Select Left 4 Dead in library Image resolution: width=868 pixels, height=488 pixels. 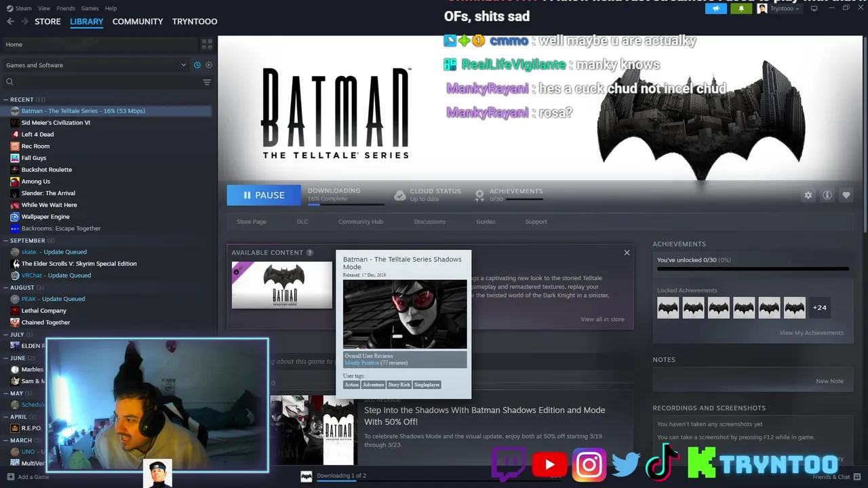(37, 134)
